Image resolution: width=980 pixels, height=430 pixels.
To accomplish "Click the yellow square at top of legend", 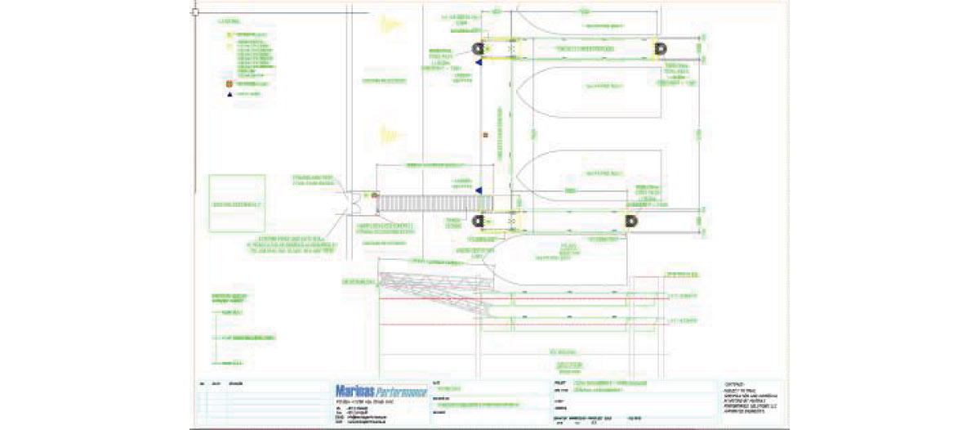I will (x=229, y=35).
